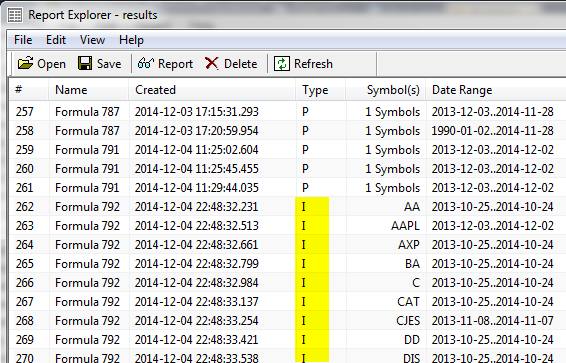Select the AA symbol cell
Screen dimensions: 566x363
coord(412,207)
